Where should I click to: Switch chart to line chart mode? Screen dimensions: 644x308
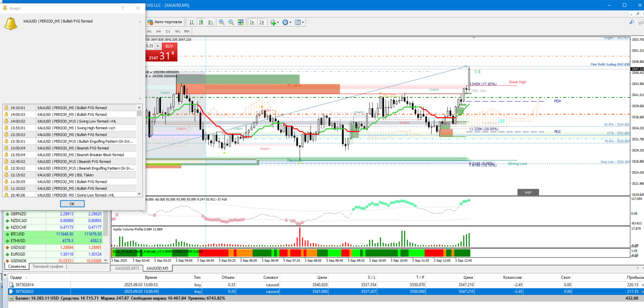pos(211,22)
